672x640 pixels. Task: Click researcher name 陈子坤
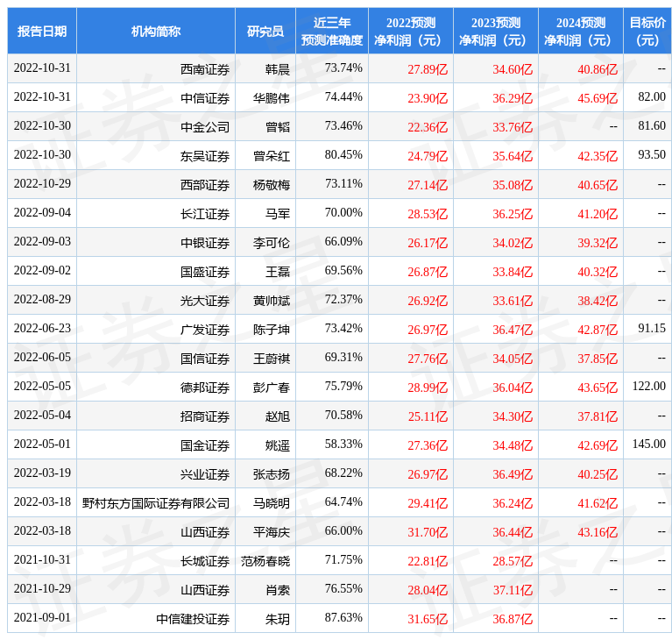coord(272,330)
